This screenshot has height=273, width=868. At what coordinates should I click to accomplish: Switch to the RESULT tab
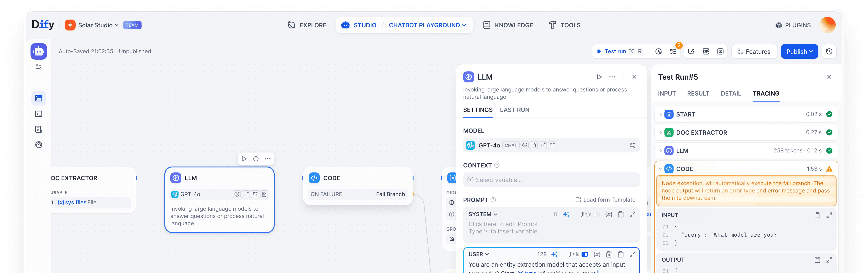point(698,94)
